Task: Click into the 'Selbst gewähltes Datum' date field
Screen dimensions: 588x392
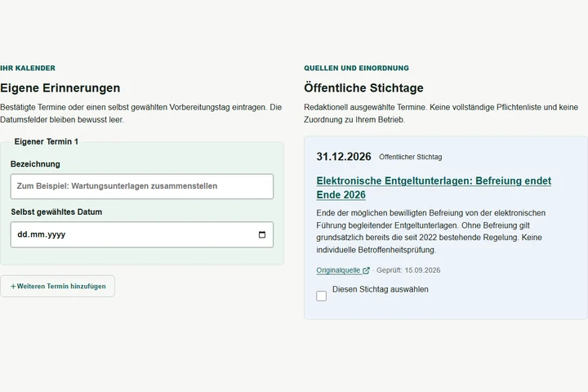Action: click(142, 234)
